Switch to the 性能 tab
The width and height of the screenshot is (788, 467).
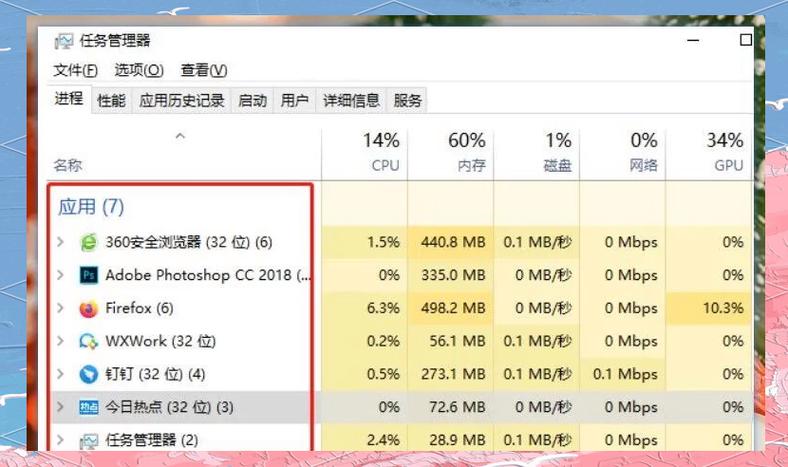click(x=111, y=101)
